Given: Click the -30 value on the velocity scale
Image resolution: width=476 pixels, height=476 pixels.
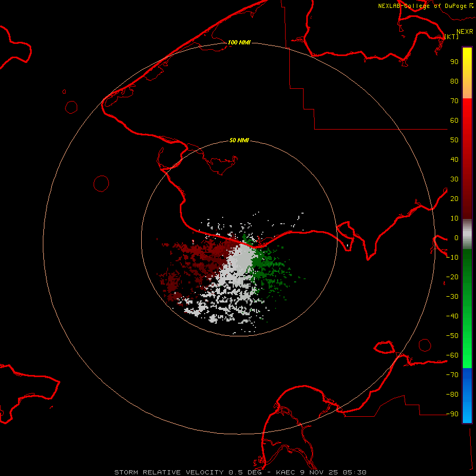Looking at the screenshot, I should coord(452,297).
